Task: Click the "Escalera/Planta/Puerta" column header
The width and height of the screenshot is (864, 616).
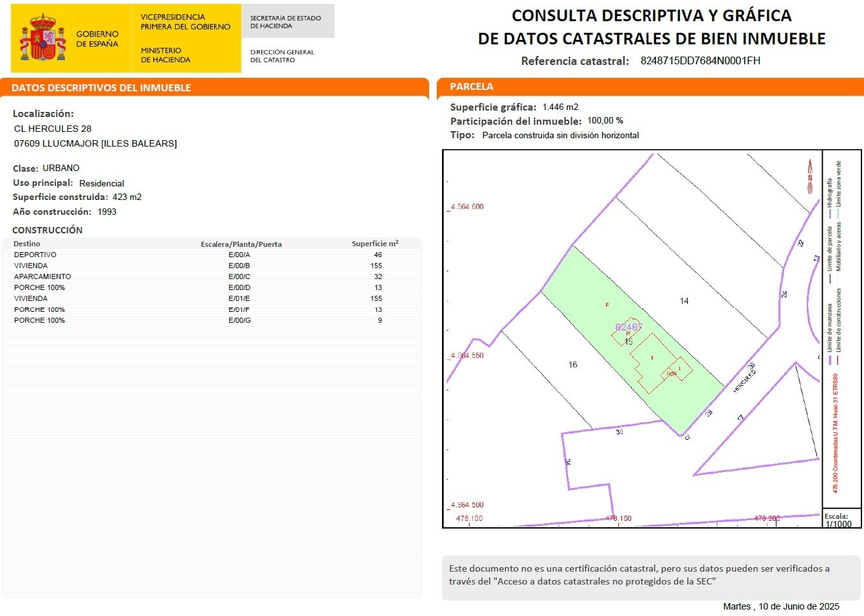Action: [x=241, y=244]
